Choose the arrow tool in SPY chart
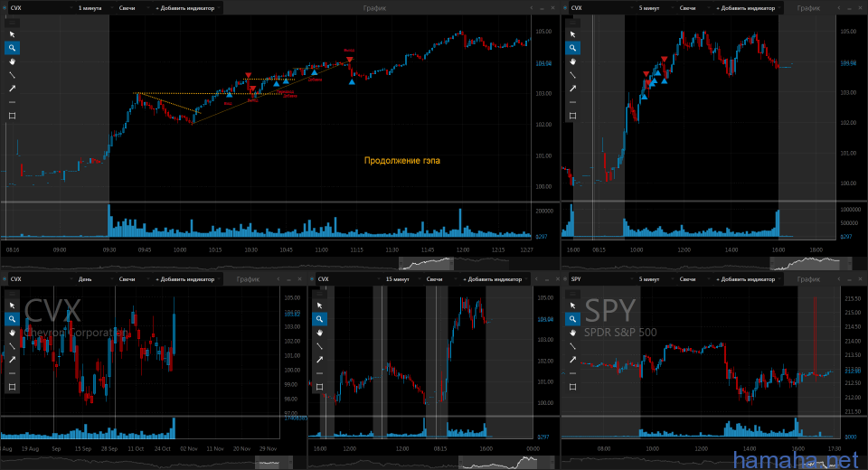The width and height of the screenshot is (868, 470). coord(573,360)
